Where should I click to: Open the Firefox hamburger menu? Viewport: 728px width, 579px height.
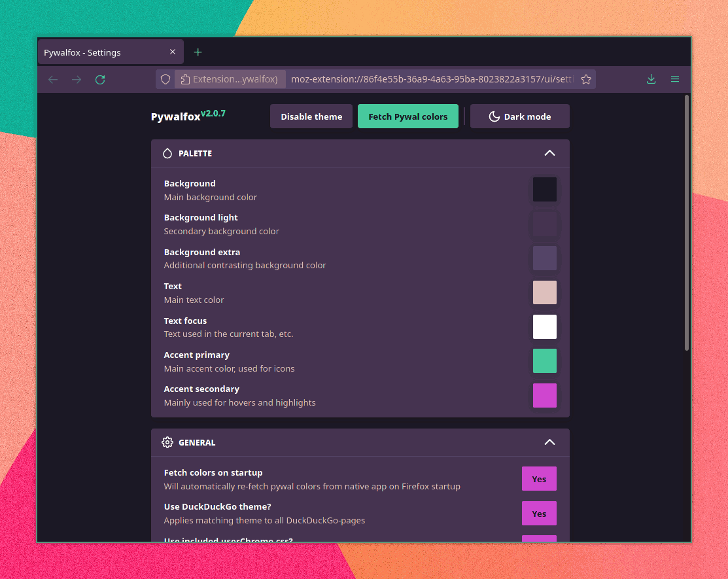coord(675,79)
